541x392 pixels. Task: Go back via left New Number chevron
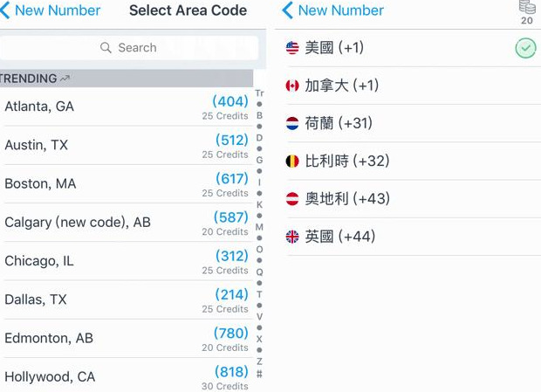(x=5, y=11)
